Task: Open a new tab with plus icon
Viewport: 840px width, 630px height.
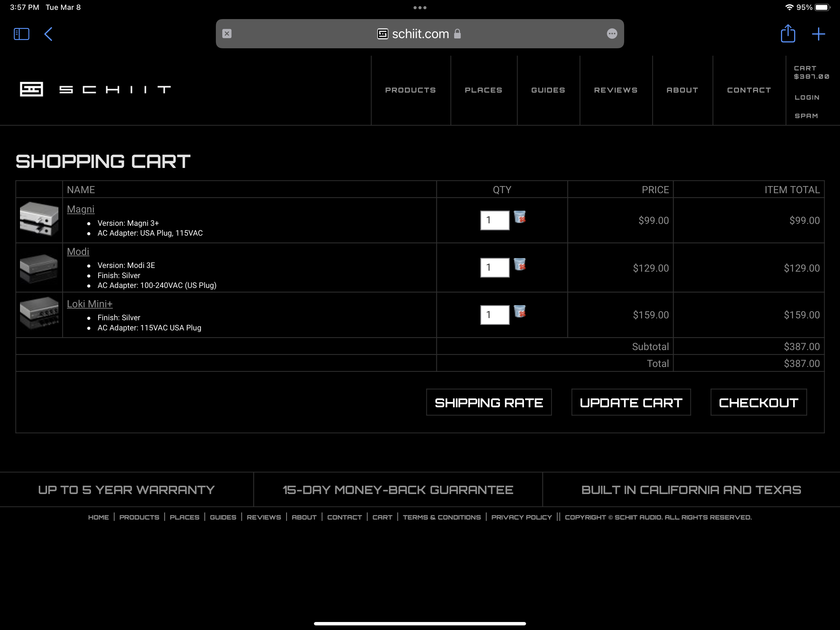Action: coord(818,34)
